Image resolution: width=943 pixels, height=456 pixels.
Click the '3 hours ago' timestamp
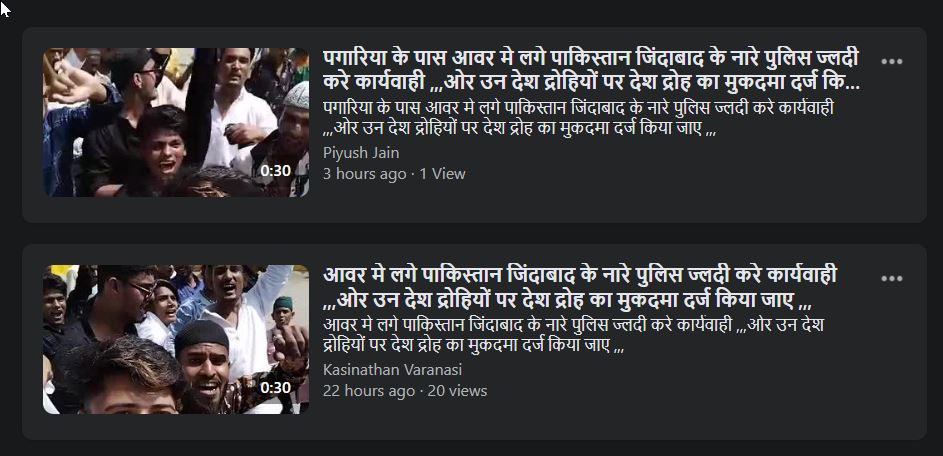tap(364, 174)
